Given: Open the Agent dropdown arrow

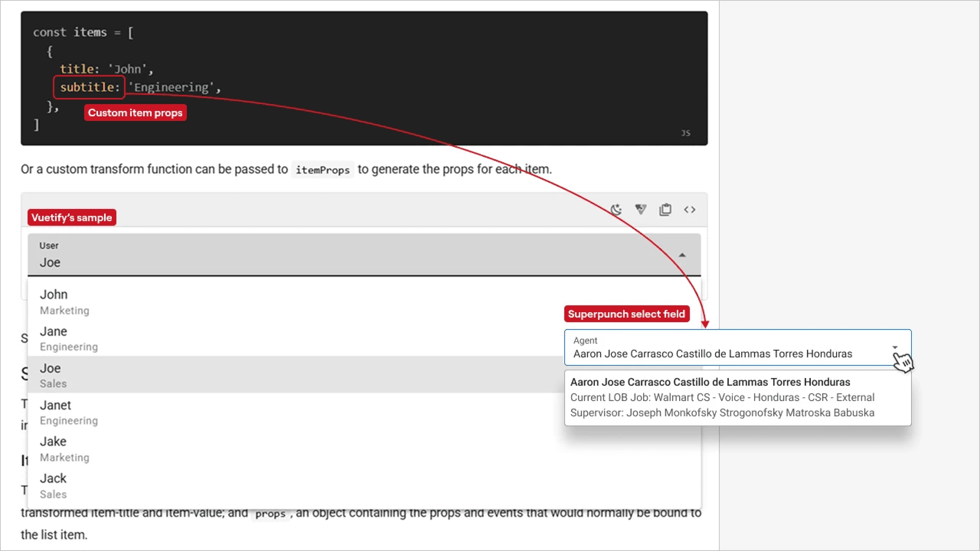Looking at the screenshot, I should [895, 347].
